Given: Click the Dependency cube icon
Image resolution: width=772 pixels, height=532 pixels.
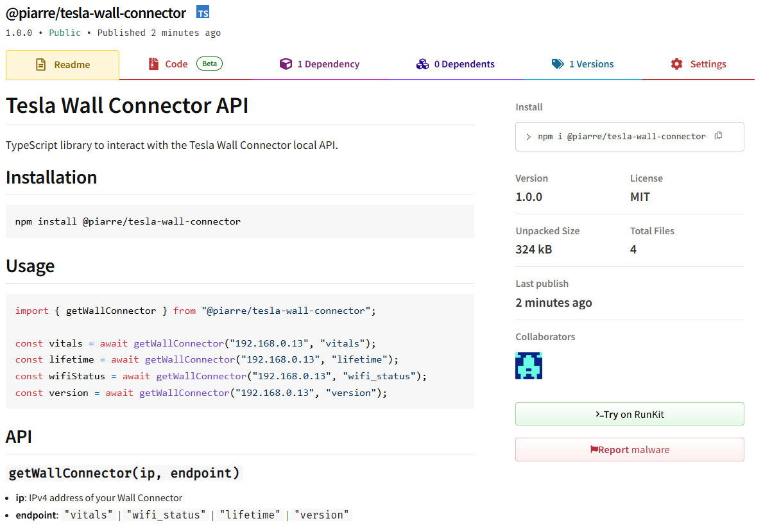Looking at the screenshot, I should 286,64.
